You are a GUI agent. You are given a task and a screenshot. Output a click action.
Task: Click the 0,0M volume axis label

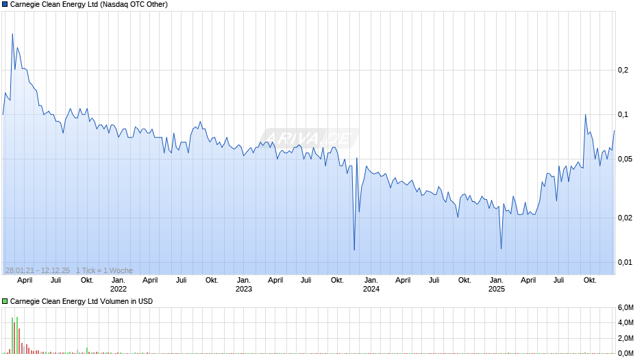[626, 353]
